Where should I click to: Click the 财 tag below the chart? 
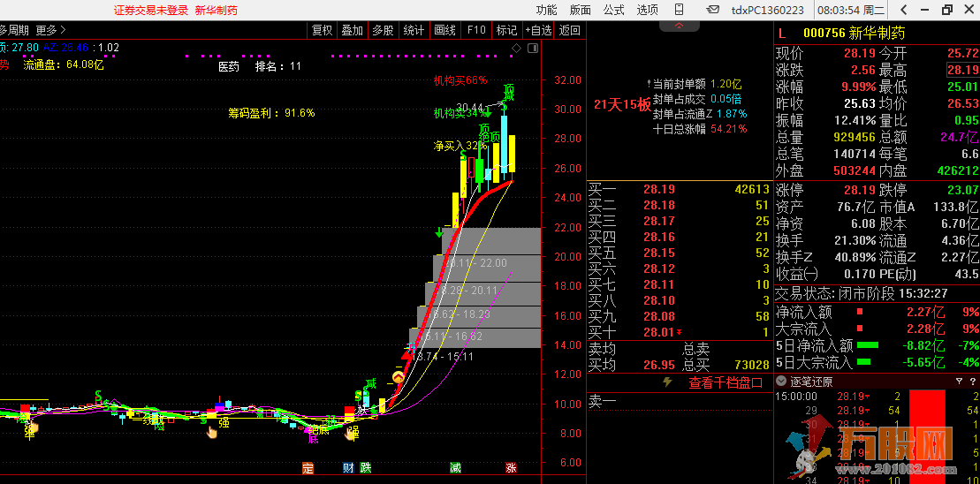coord(348,468)
